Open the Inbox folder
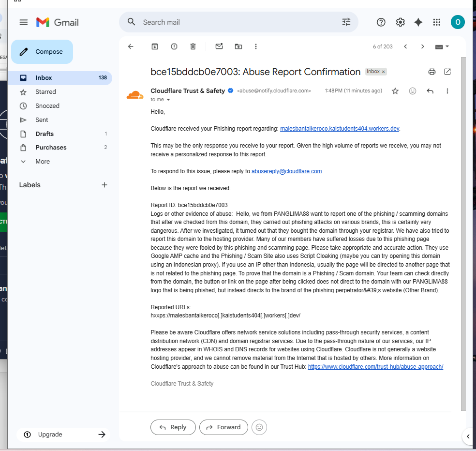 point(60,78)
